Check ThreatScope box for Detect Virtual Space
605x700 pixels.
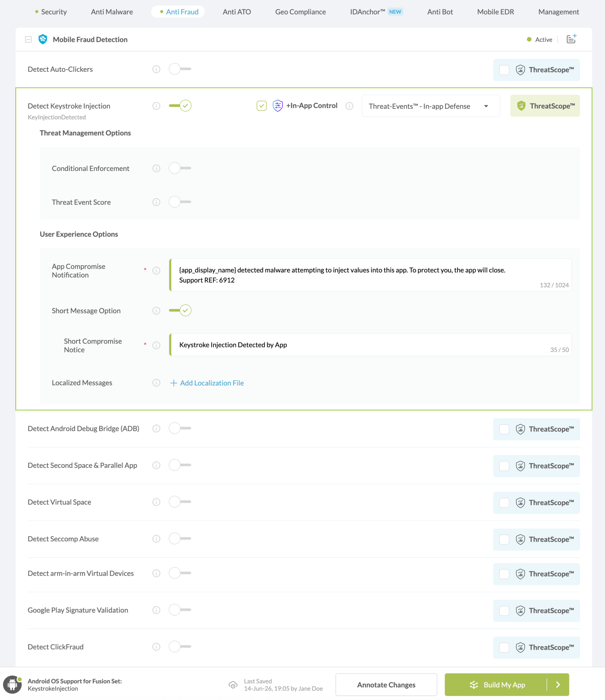coord(504,503)
